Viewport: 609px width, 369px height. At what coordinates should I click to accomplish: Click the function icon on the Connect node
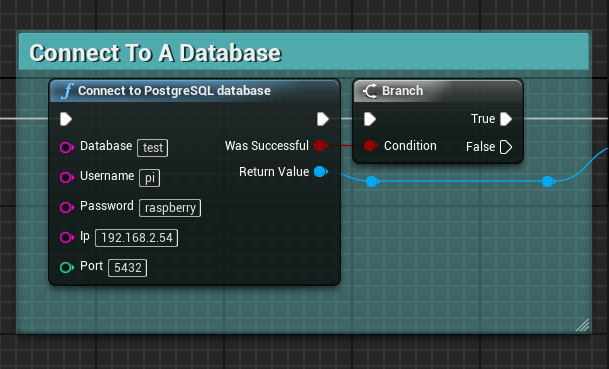[x=67, y=91]
